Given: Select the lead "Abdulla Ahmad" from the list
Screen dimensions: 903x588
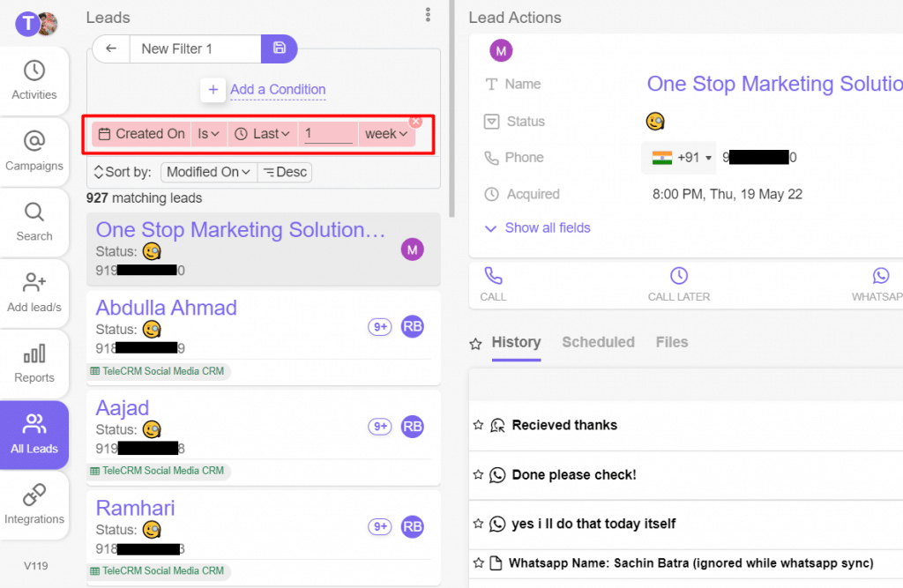Looking at the screenshot, I should pyautogui.click(x=166, y=308).
